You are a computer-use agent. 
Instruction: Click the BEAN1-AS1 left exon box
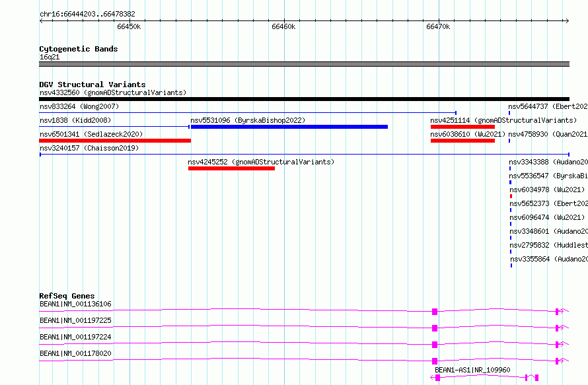tap(437, 378)
